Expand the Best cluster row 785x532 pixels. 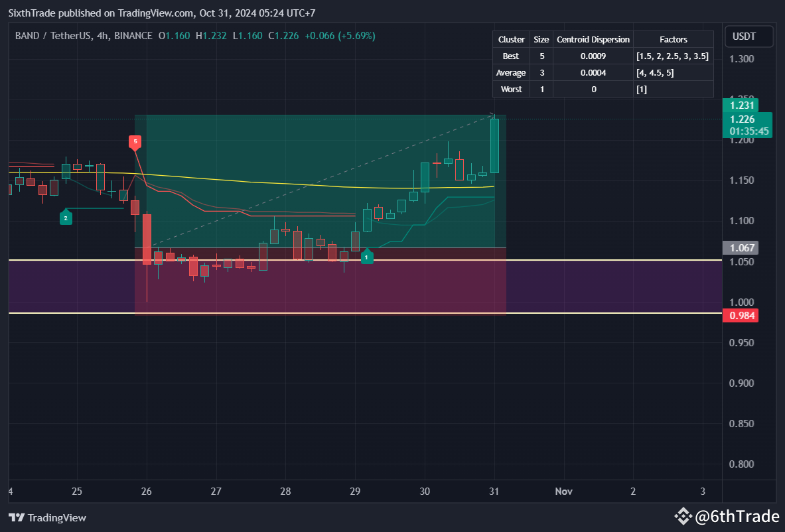[510, 56]
